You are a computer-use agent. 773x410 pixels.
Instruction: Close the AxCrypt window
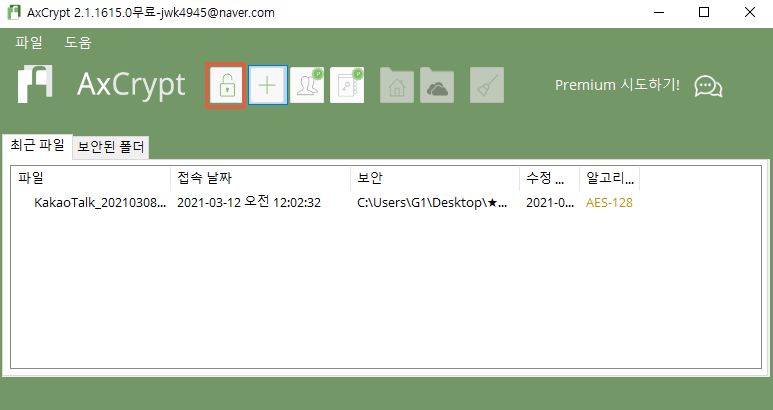[x=749, y=12]
